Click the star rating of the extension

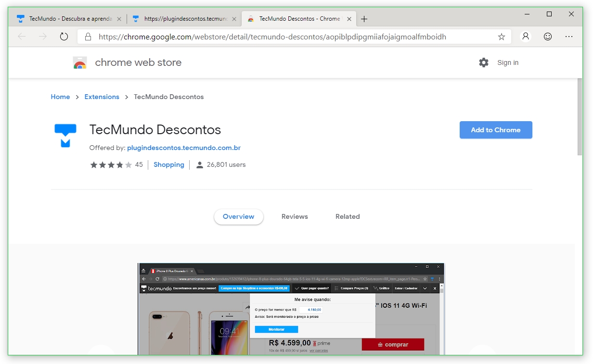pos(111,165)
